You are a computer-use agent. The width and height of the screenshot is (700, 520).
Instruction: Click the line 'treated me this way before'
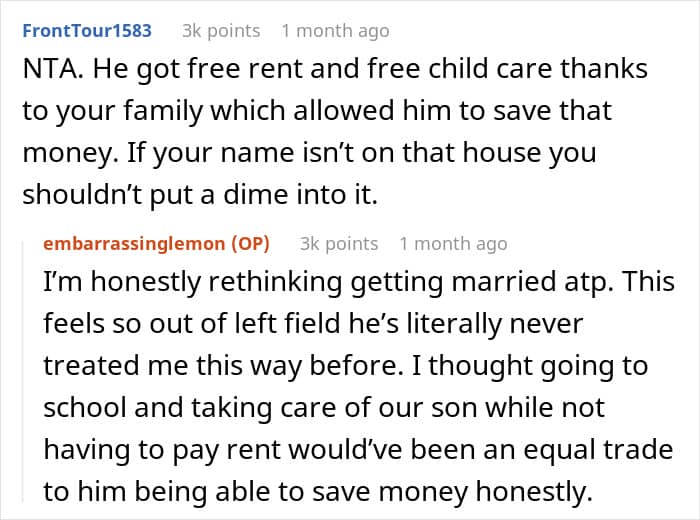pos(346,366)
